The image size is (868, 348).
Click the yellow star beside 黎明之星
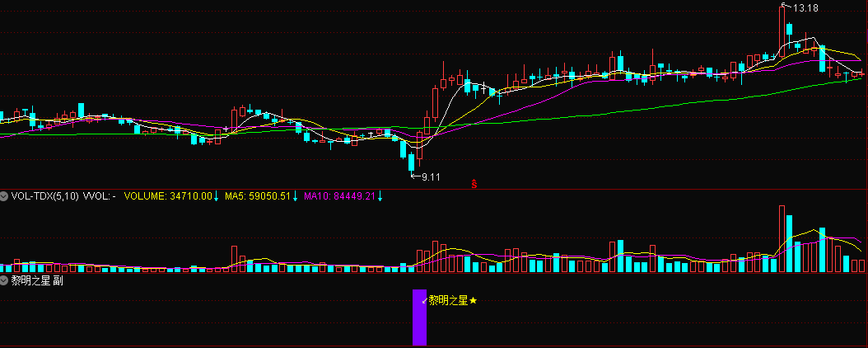click(x=473, y=301)
